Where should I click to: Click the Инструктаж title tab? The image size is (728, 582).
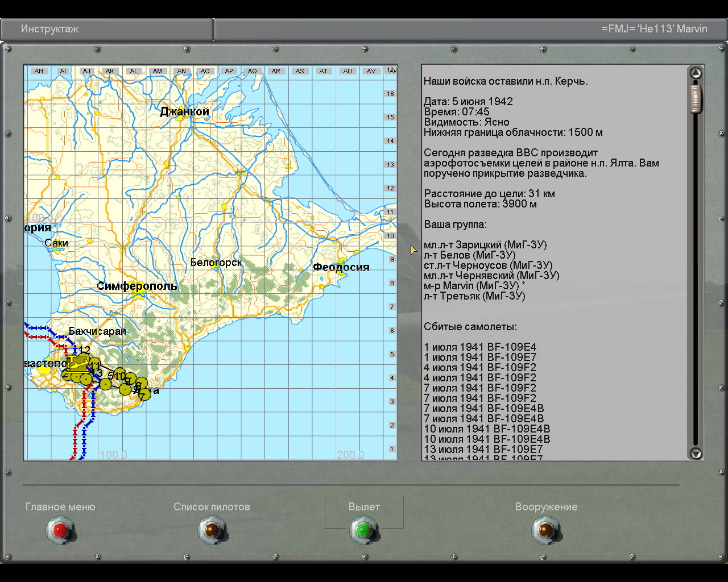(x=50, y=29)
